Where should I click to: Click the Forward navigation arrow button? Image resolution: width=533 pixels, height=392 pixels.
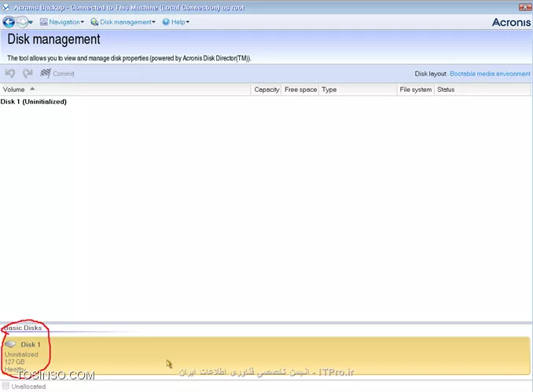pos(21,23)
